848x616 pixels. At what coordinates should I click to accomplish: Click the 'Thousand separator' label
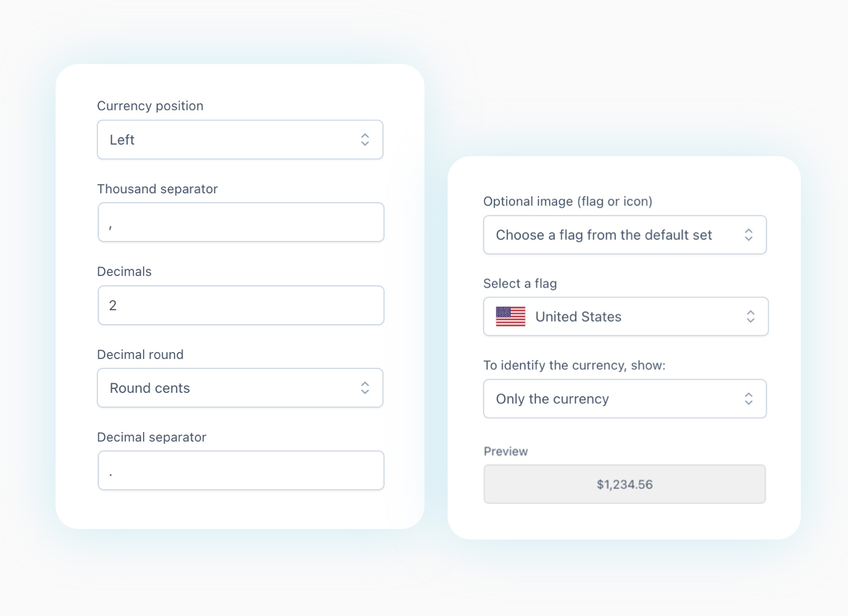[x=157, y=189]
